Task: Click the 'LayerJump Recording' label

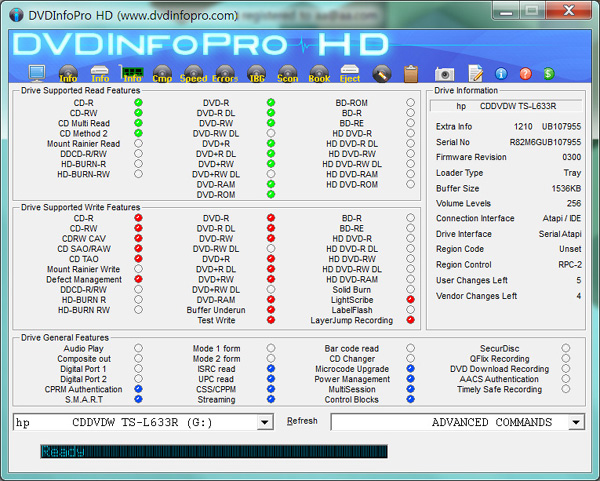Action: [352, 320]
